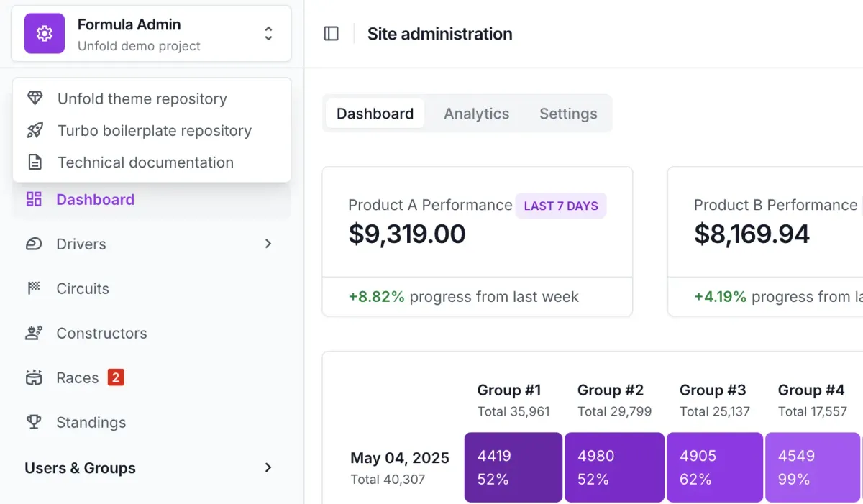Click the diamond icon for Unfold theme
Screen dimensions: 863x504
tap(35, 98)
